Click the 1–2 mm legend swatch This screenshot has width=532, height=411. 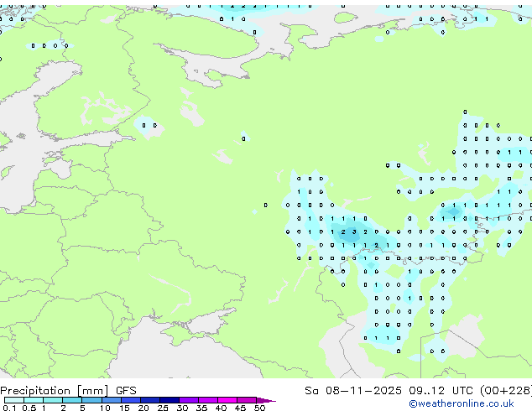[53, 400]
